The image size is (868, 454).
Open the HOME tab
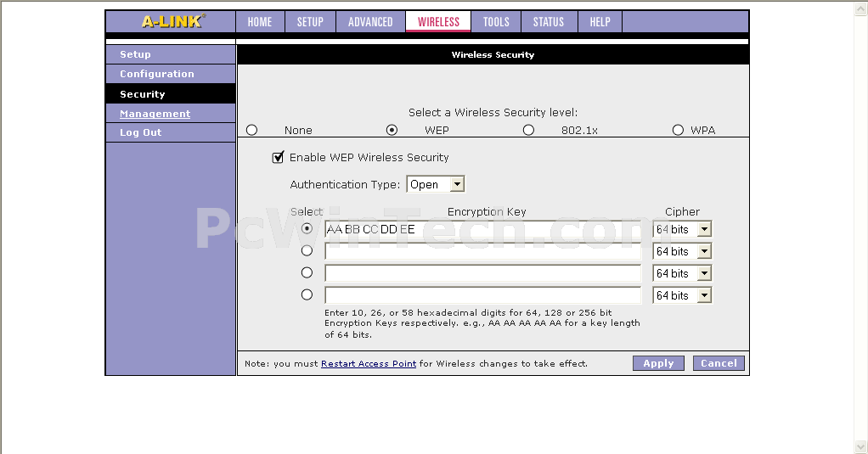point(260,22)
